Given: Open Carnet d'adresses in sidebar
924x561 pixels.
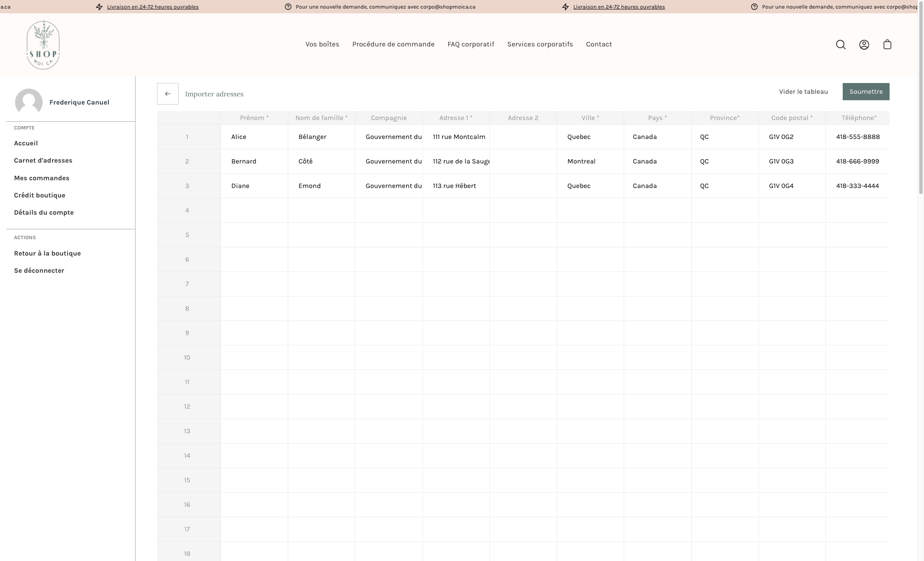Looking at the screenshot, I should click(x=43, y=160).
